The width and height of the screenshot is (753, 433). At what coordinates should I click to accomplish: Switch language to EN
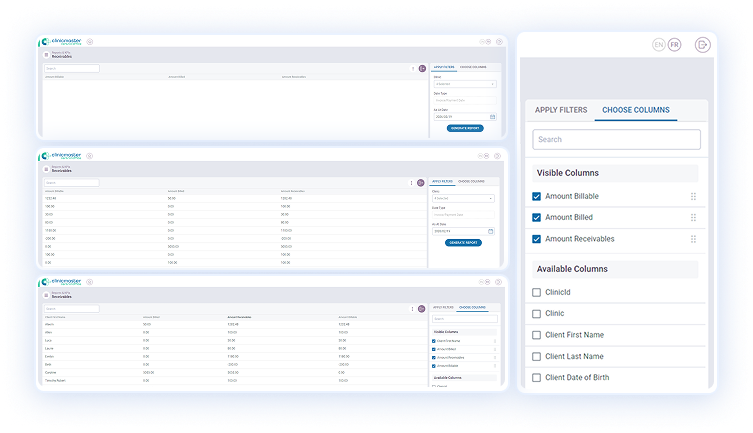point(658,45)
